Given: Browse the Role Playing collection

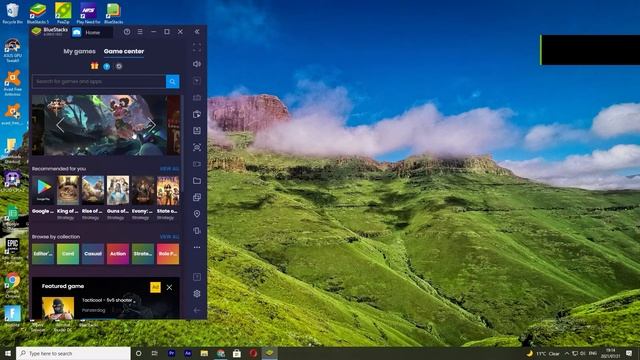Looking at the screenshot, I should tap(168, 254).
